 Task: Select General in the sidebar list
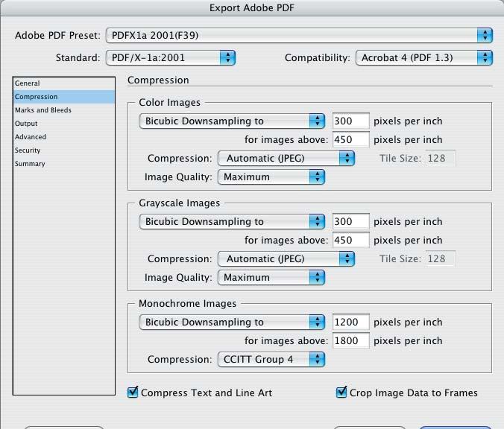pyautogui.click(x=64, y=83)
